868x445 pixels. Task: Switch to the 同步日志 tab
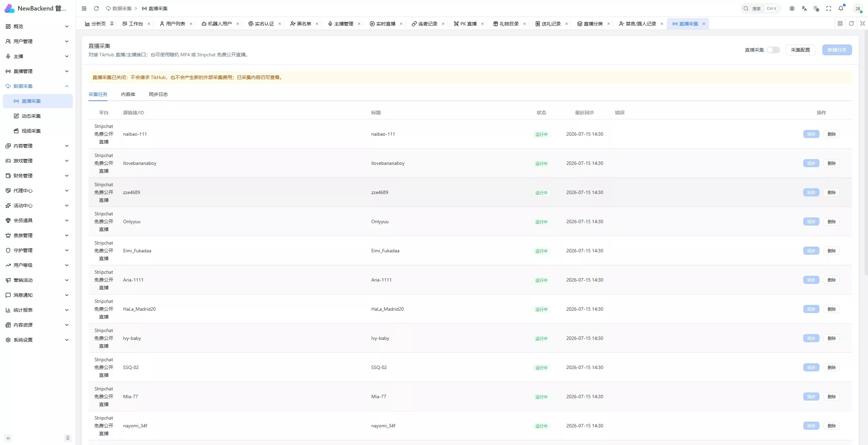(158, 94)
